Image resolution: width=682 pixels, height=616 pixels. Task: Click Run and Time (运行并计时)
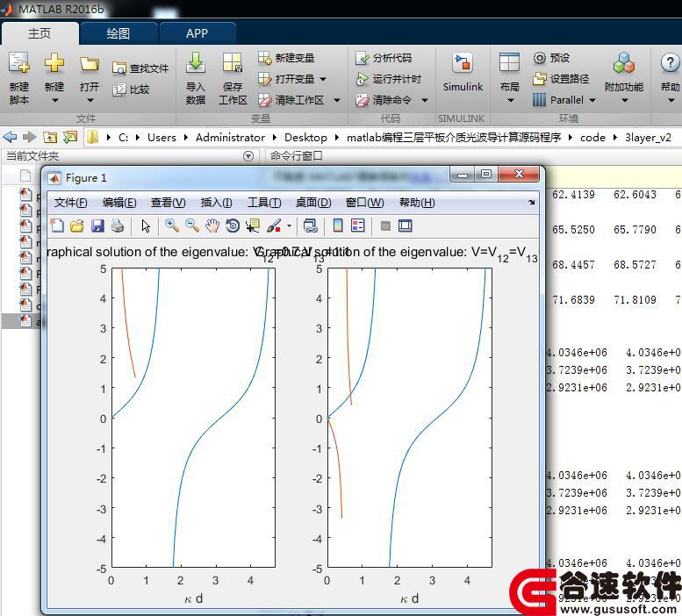click(389, 79)
